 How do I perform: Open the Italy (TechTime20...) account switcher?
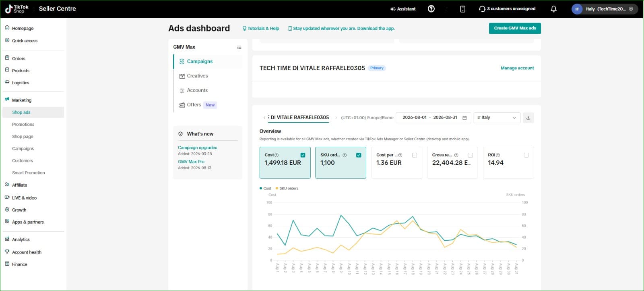pos(605,9)
